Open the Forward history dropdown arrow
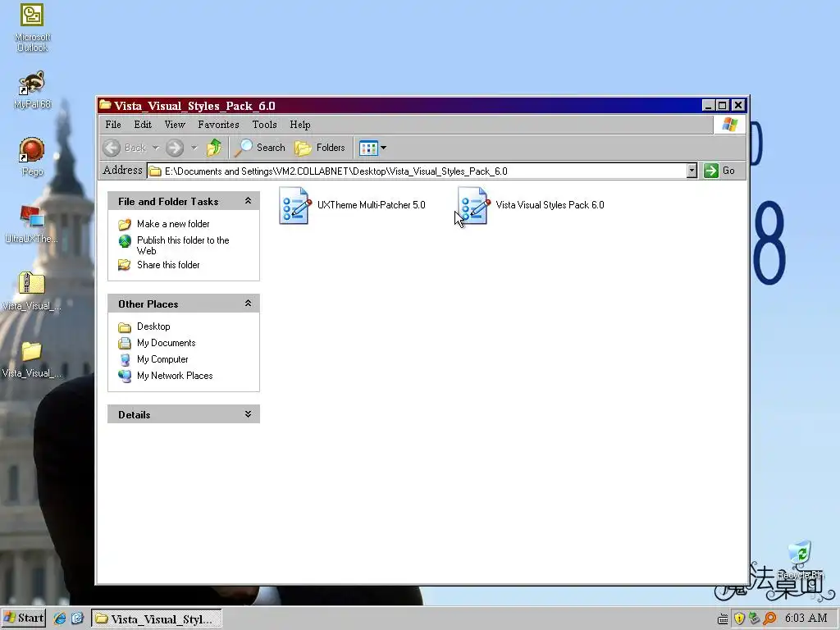The width and height of the screenshot is (840, 630). 194,148
